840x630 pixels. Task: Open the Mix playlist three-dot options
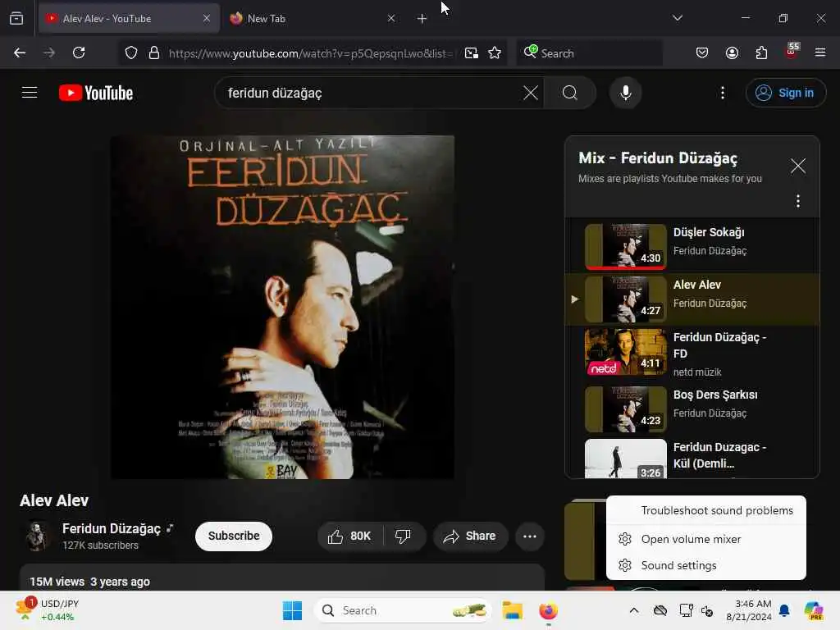(x=797, y=201)
